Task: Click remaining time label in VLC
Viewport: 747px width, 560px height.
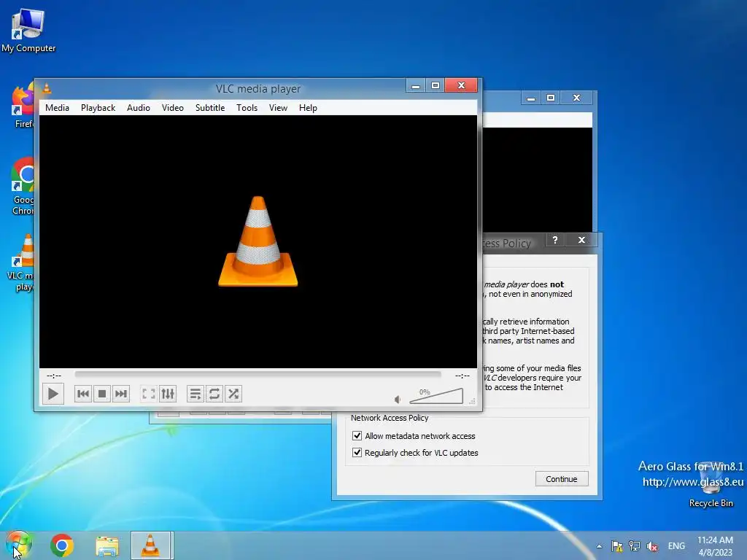Action: [462, 376]
